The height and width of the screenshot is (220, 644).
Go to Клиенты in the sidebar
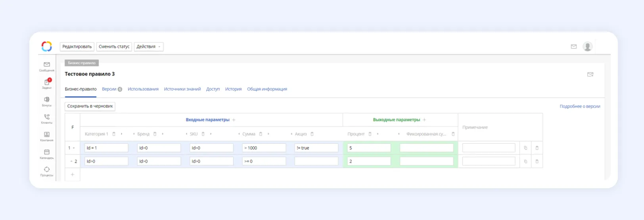[47, 118]
